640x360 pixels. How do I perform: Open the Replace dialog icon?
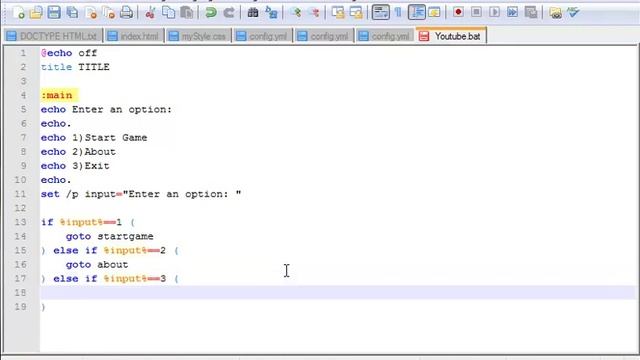(271, 13)
